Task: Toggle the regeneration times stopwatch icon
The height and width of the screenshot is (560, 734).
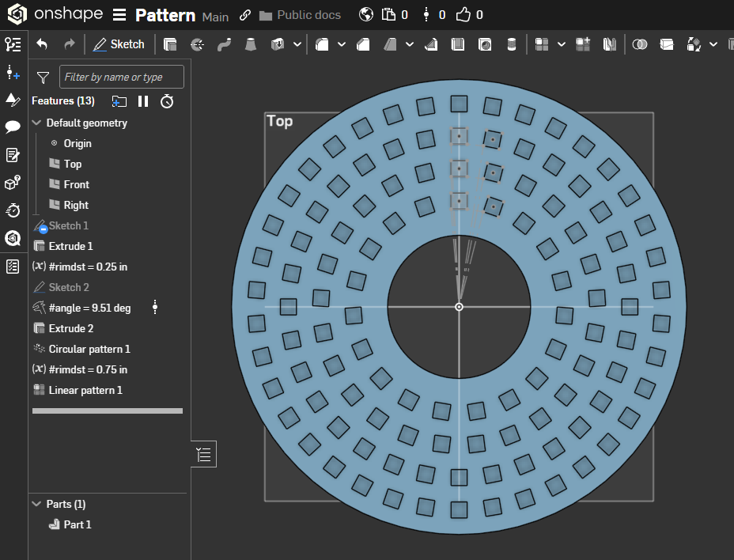Action: coord(167,101)
